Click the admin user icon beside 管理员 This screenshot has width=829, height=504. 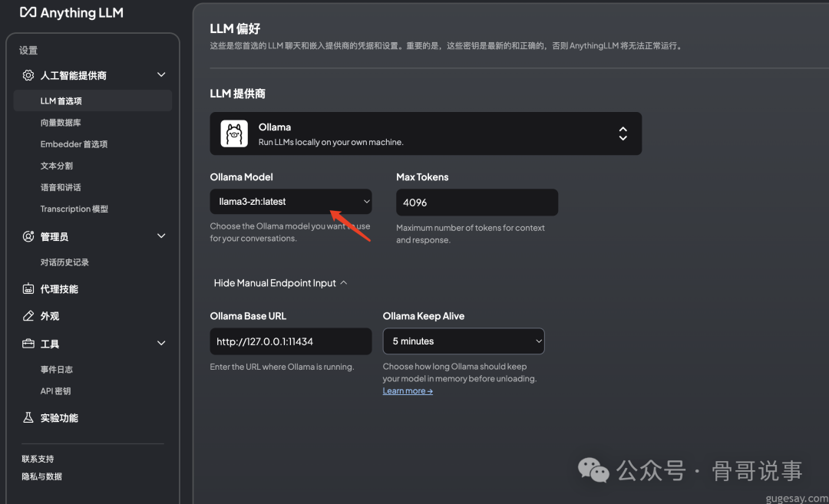point(28,236)
